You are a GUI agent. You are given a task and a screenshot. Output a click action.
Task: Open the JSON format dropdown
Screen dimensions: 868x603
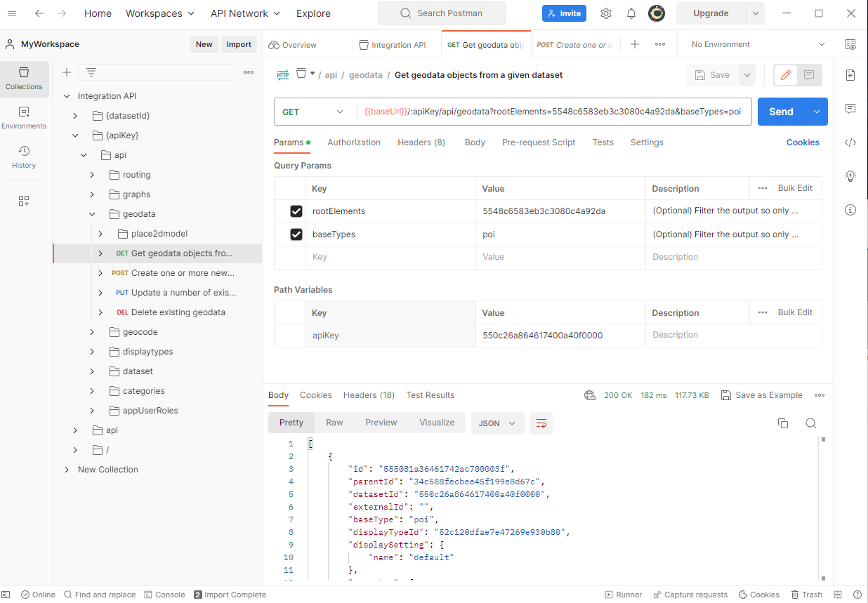[497, 423]
